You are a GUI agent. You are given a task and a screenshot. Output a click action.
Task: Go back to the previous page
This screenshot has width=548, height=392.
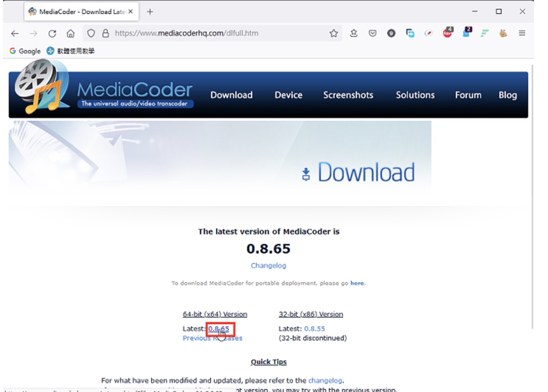coord(15,34)
